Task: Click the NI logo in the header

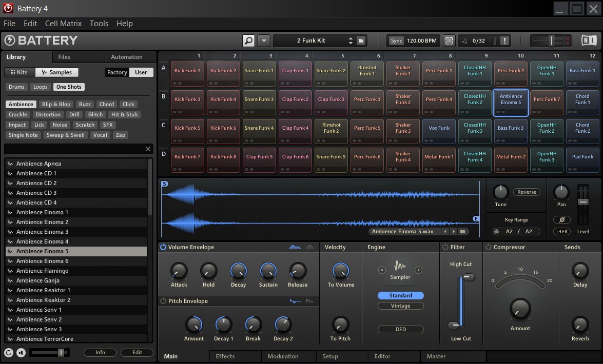Action: pos(589,40)
